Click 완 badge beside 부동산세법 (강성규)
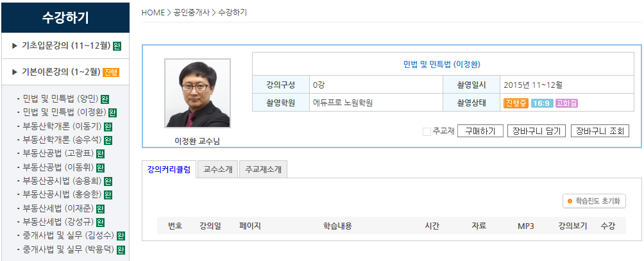Viewport: 644px width, 261px height. coord(100,222)
